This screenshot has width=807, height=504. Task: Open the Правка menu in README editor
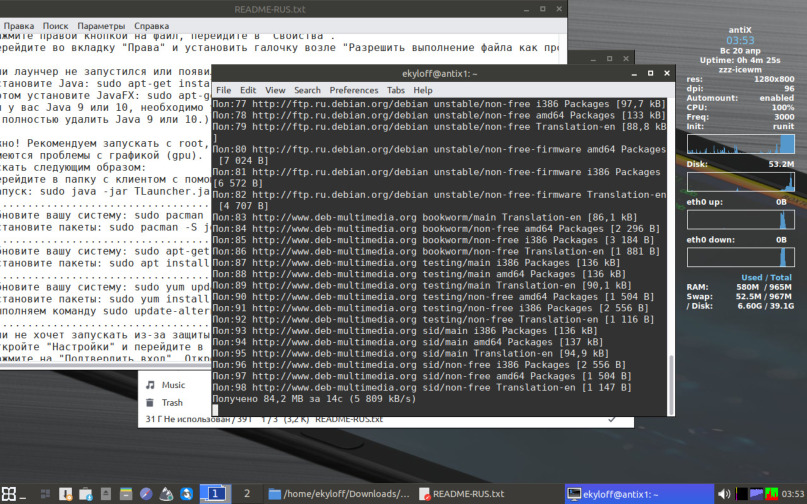(19, 26)
